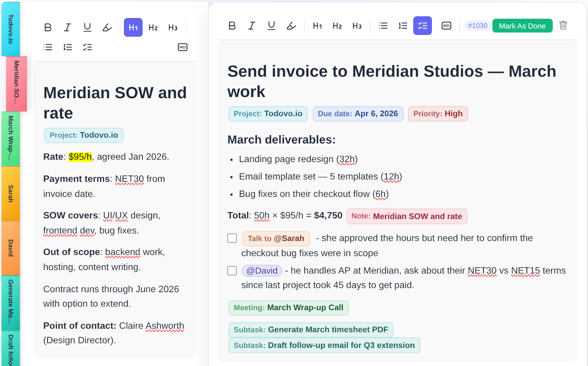588x366 pixels.
Task: Toggle underline in the left note toolbar
Action: (x=87, y=27)
